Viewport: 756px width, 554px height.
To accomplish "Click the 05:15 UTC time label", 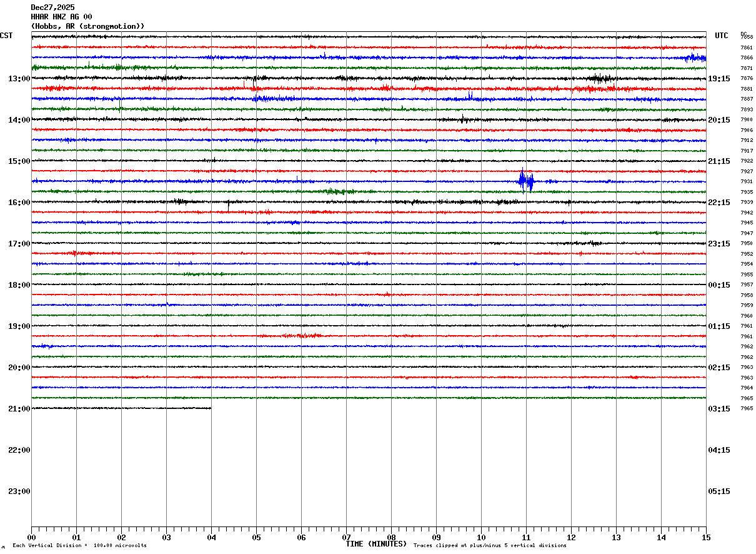I will coord(719,491).
